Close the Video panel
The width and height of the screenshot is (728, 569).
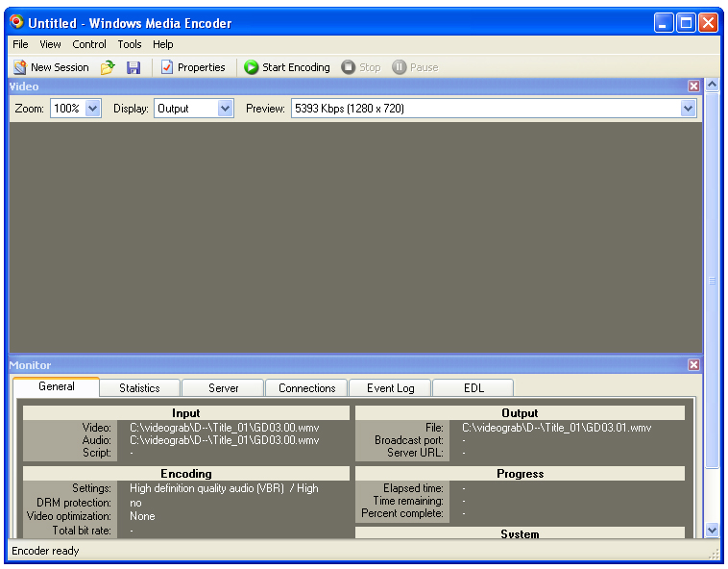(x=693, y=86)
